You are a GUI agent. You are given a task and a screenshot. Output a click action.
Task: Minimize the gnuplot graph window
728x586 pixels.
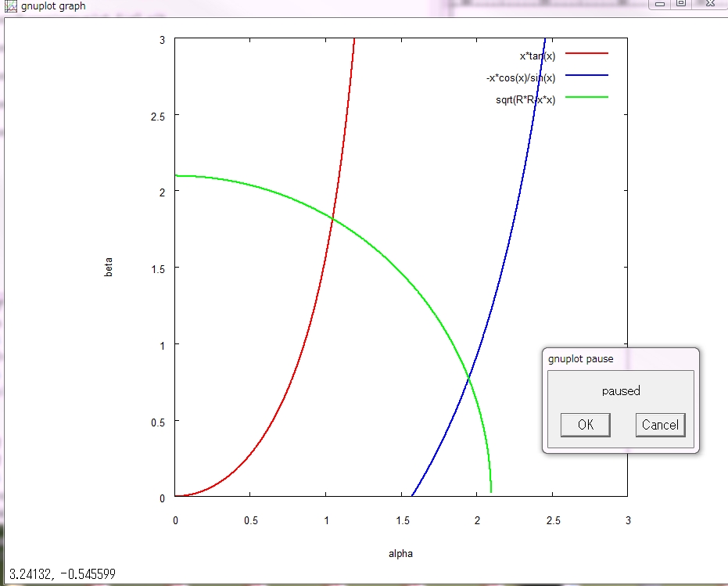tap(660, 4)
